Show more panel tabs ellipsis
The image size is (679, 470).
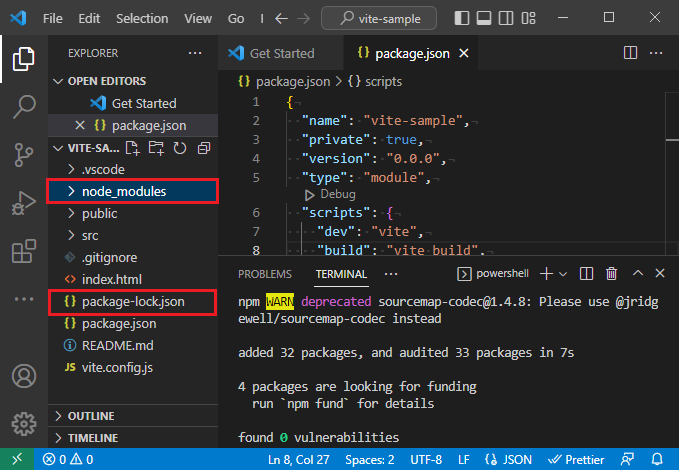coord(391,274)
